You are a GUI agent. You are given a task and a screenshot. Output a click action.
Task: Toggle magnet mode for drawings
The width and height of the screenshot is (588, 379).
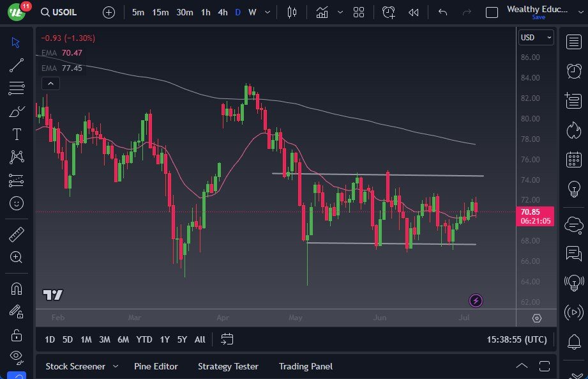17,288
